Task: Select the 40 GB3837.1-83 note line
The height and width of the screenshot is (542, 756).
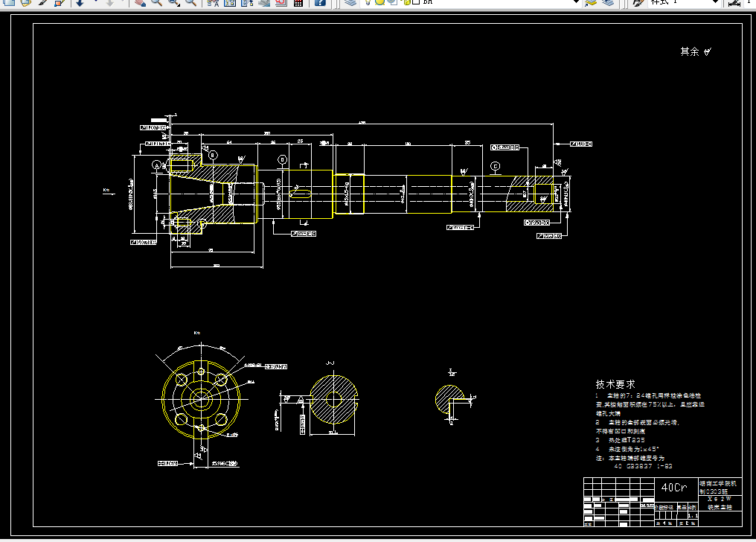Action: click(643, 466)
